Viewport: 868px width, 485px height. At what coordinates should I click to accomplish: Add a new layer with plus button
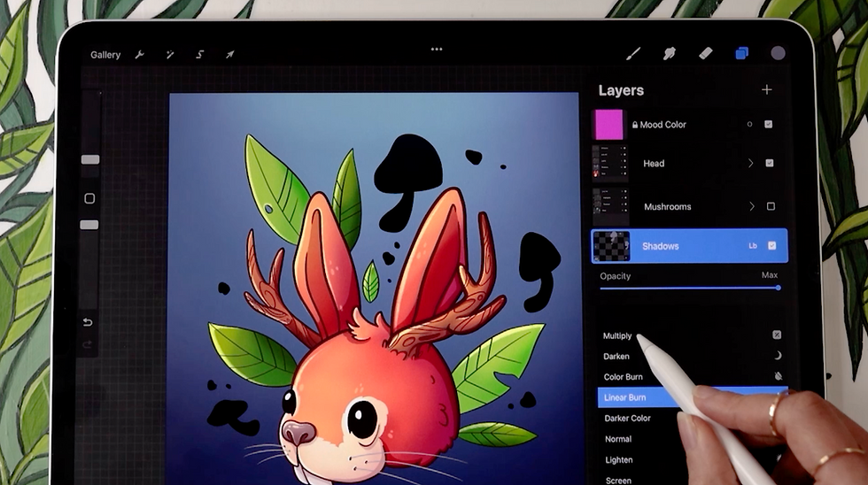click(767, 89)
